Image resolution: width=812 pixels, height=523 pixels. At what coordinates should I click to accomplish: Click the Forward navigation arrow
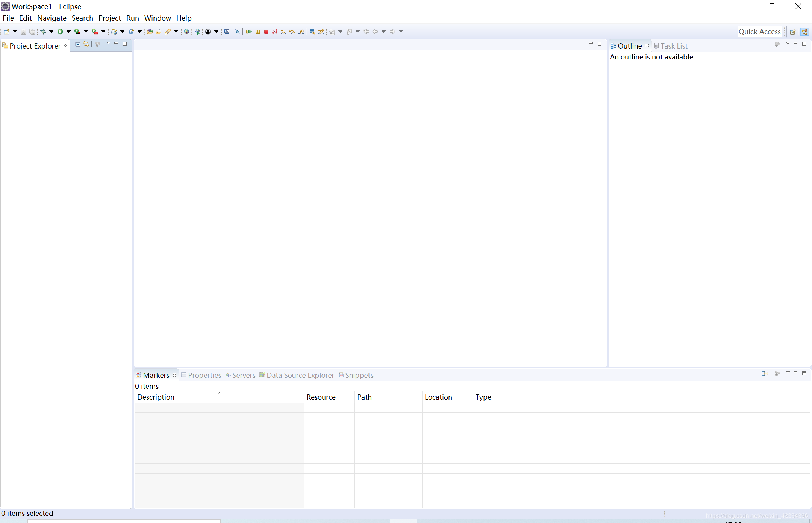click(392, 32)
